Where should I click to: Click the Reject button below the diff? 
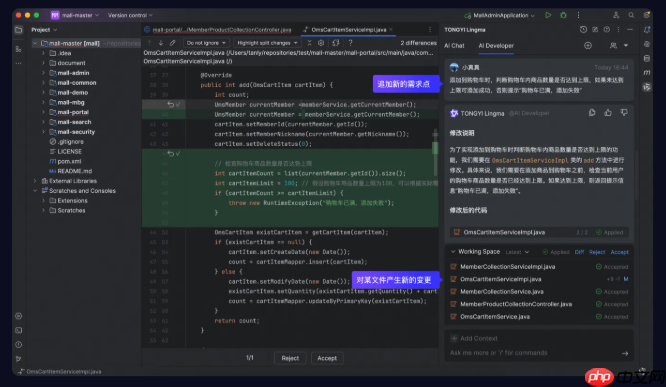tap(290, 358)
